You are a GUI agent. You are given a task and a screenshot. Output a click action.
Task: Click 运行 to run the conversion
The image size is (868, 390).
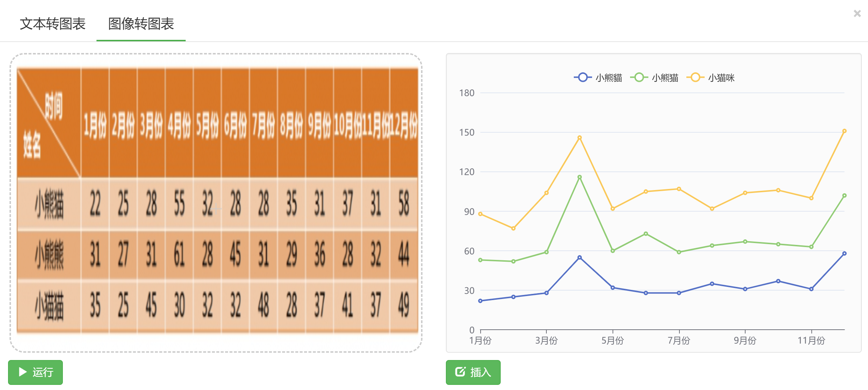click(35, 372)
